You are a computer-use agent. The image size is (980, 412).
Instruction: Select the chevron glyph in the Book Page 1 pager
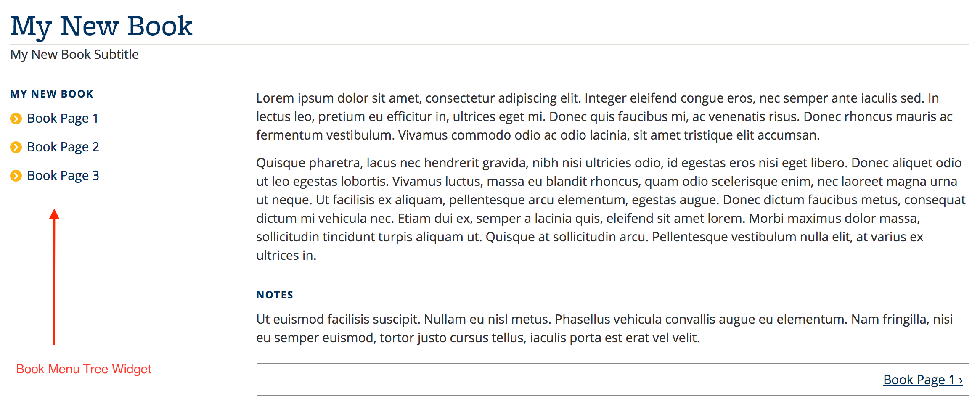(x=960, y=380)
